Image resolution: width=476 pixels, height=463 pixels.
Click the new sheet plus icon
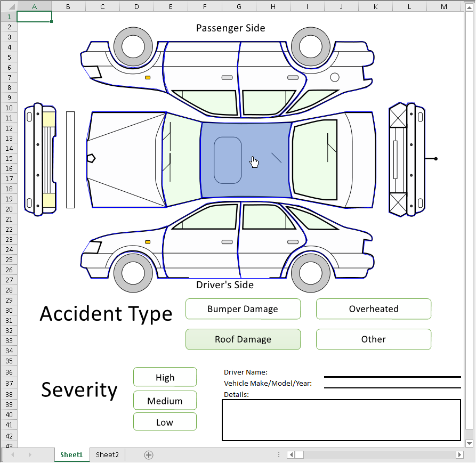(149, 454)
